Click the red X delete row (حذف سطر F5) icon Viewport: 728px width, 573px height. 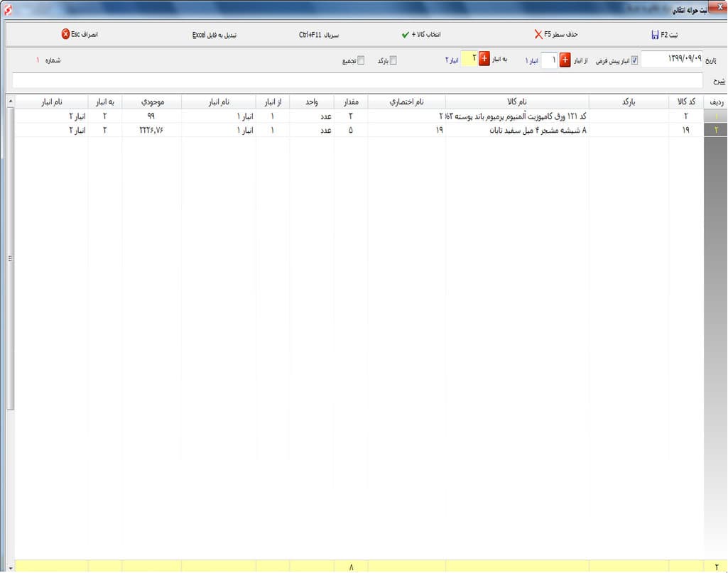(538, 34)
